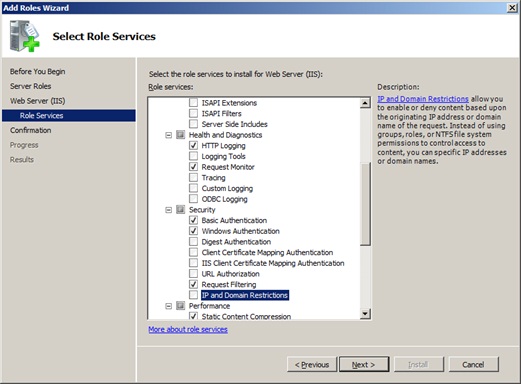Go to Server Roles step
This screenshot has width=521, height=384.
[x=31, y=86]
